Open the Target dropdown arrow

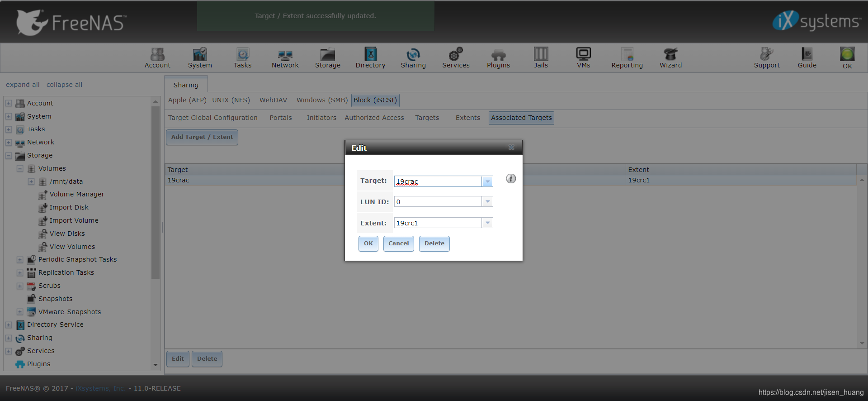pyautogui.click(x=487, y=181)
